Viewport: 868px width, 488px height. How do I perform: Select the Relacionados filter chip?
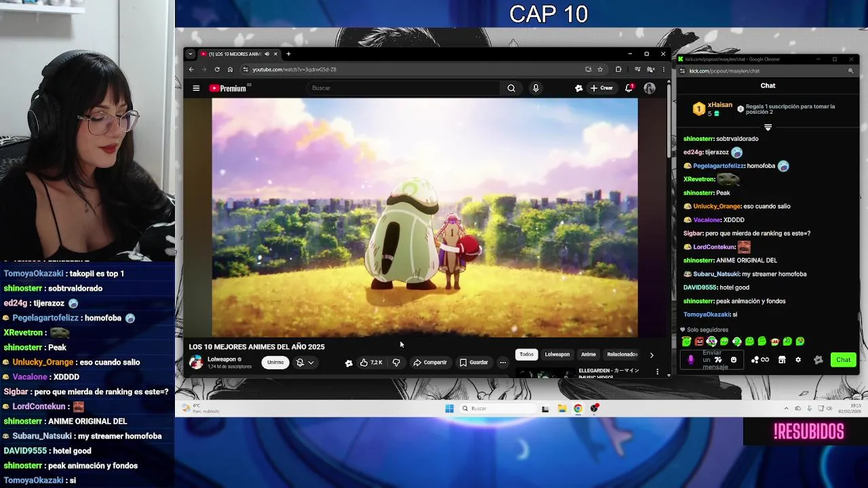[x=622, y=354]
